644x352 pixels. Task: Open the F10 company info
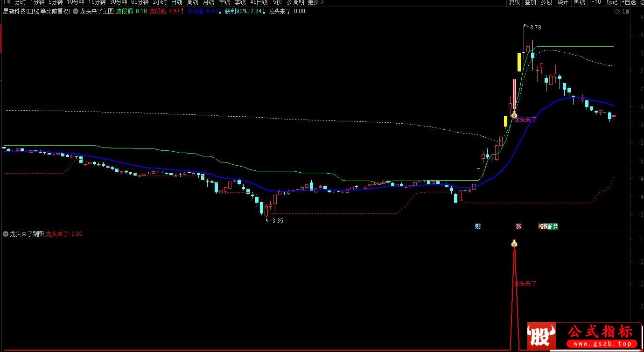pyautogui.click(x=596, y=2)
